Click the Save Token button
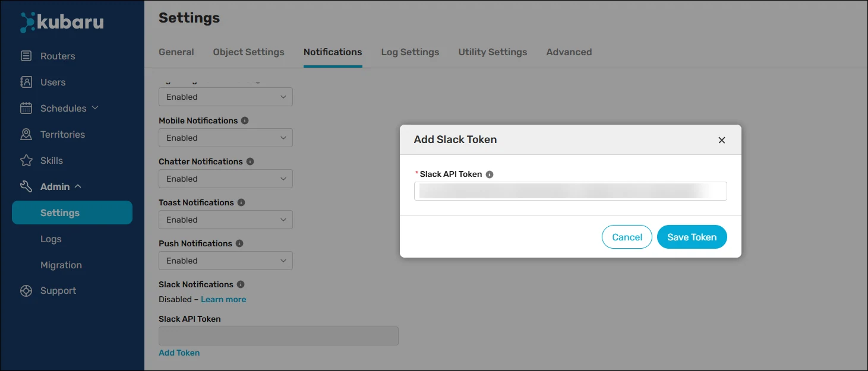Screen dimensions: 868x371 tap(692, 237)
